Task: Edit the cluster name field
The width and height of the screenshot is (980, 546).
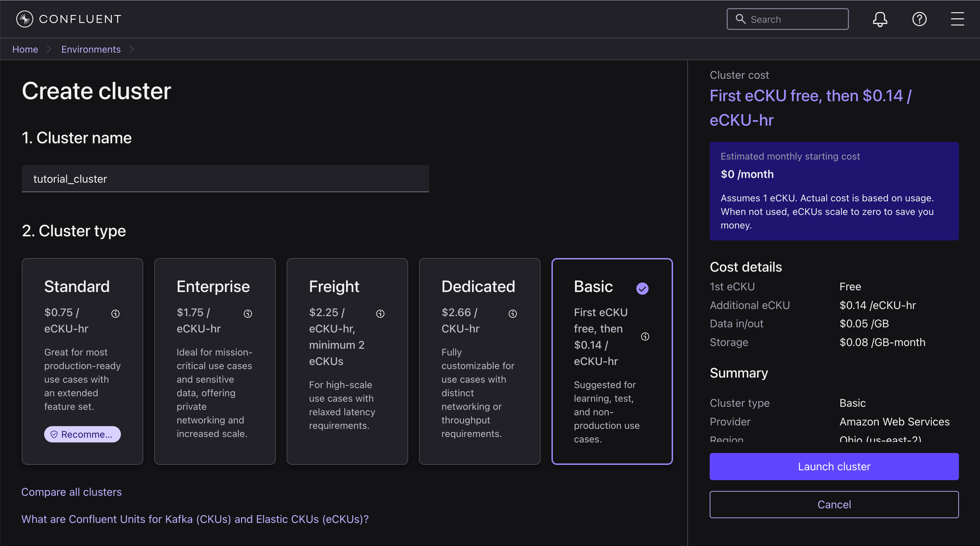Action: (x=225, y=179)
